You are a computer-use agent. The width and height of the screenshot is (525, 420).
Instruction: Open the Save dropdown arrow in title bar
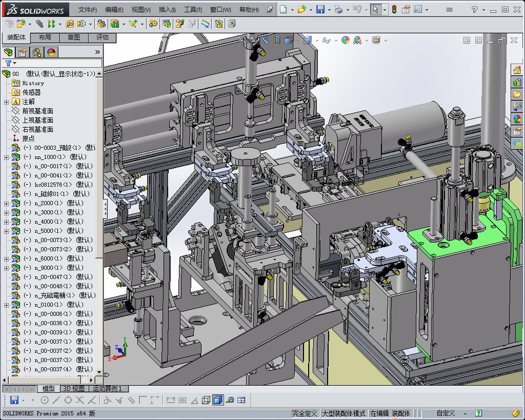(329, 10)
